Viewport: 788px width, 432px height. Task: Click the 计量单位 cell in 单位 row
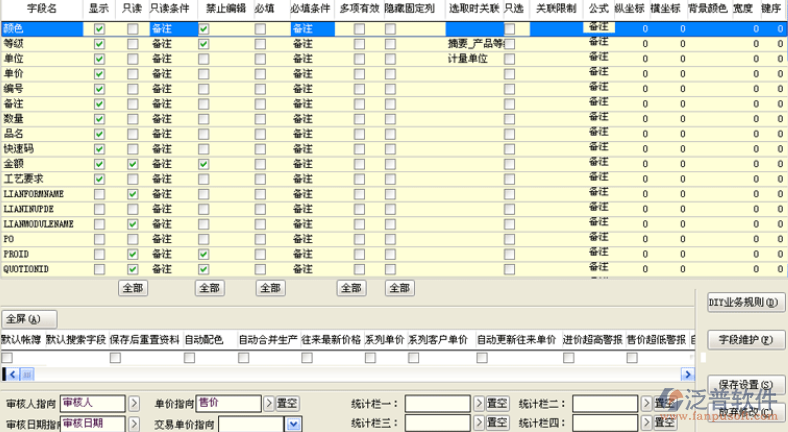coord(475,59)
